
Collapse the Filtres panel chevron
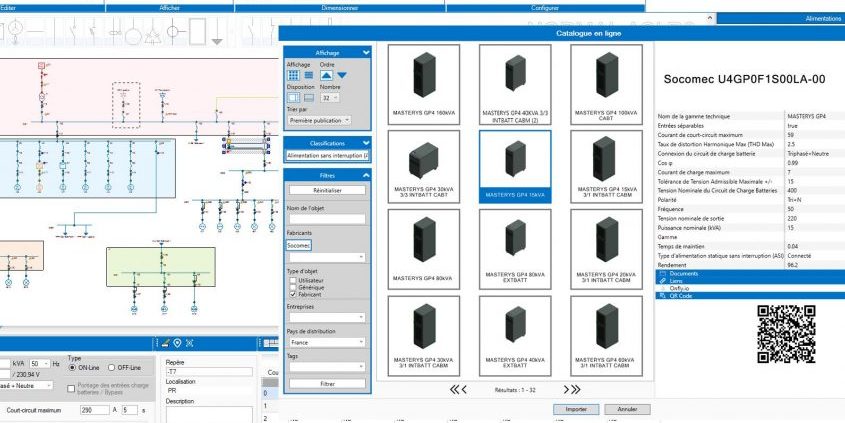coord(366,176)
